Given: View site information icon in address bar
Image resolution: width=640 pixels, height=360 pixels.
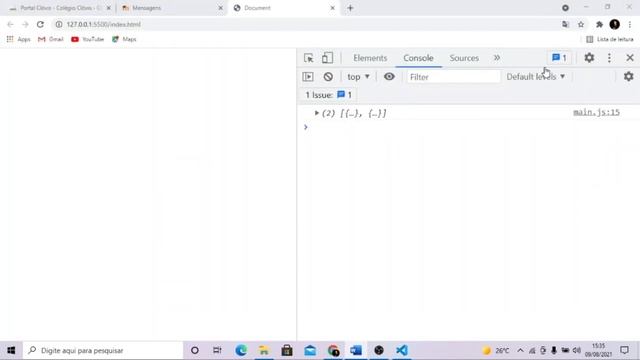Looking at the screenshot, I should pos(59,24).
